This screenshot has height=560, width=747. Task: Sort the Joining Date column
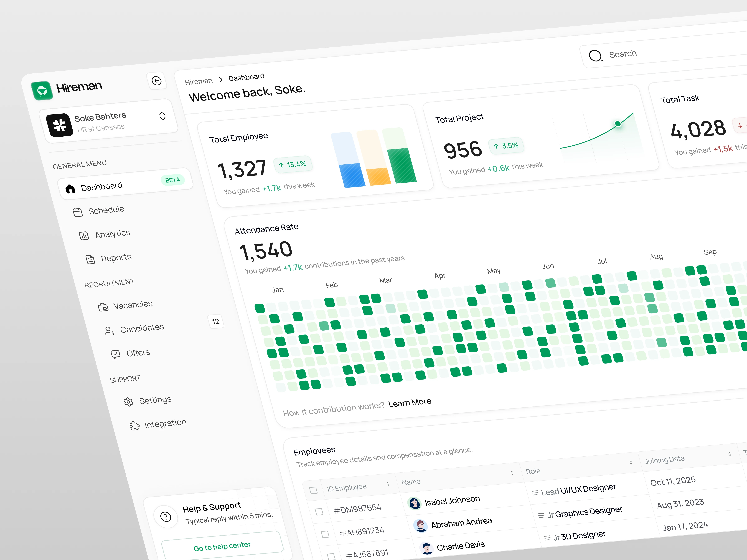pos(729,454)
